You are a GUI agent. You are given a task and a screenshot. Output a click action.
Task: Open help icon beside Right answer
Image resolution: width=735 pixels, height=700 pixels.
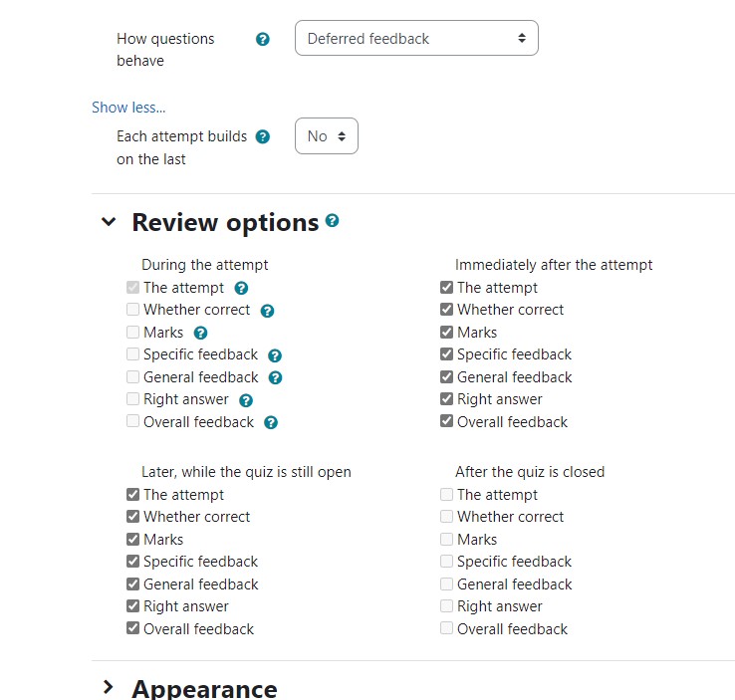tap(246, 400)
